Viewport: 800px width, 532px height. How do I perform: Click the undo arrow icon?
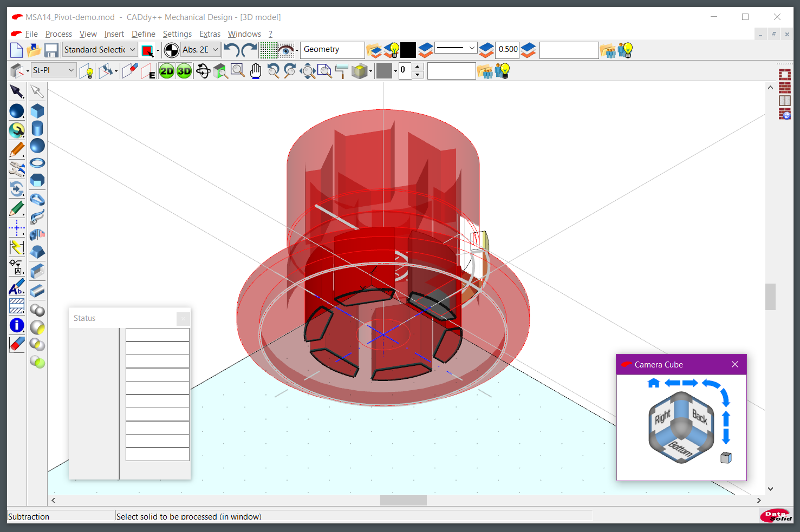(x=232, y=50)
